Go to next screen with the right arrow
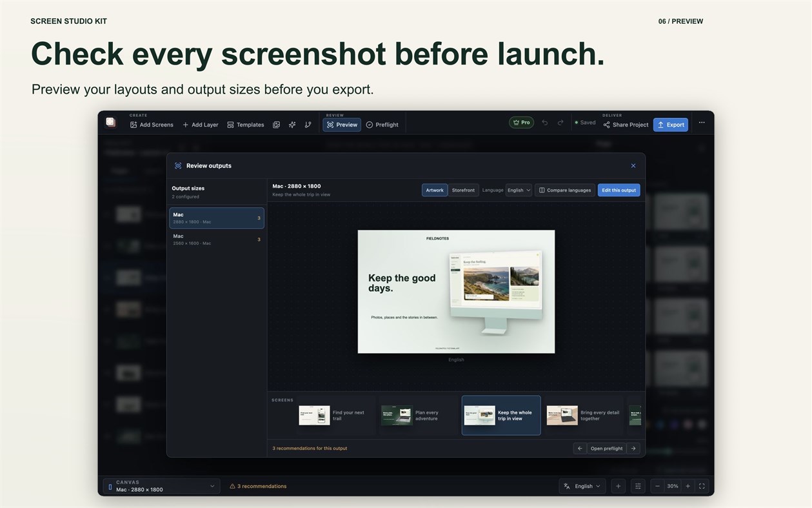812x508 pixels. [633, 448]
